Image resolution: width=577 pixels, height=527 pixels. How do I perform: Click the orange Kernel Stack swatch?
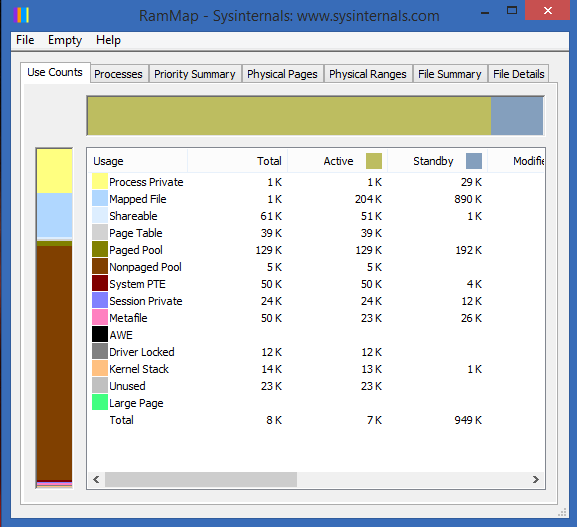(x=100, y=368)
